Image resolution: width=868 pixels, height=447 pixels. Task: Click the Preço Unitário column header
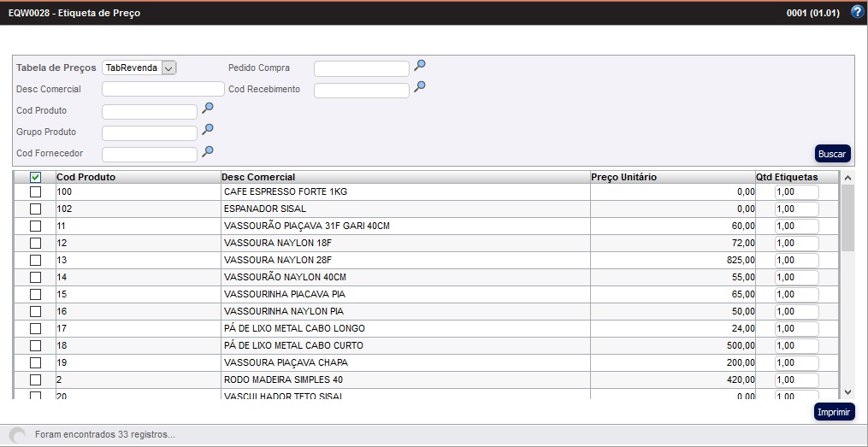623,177
